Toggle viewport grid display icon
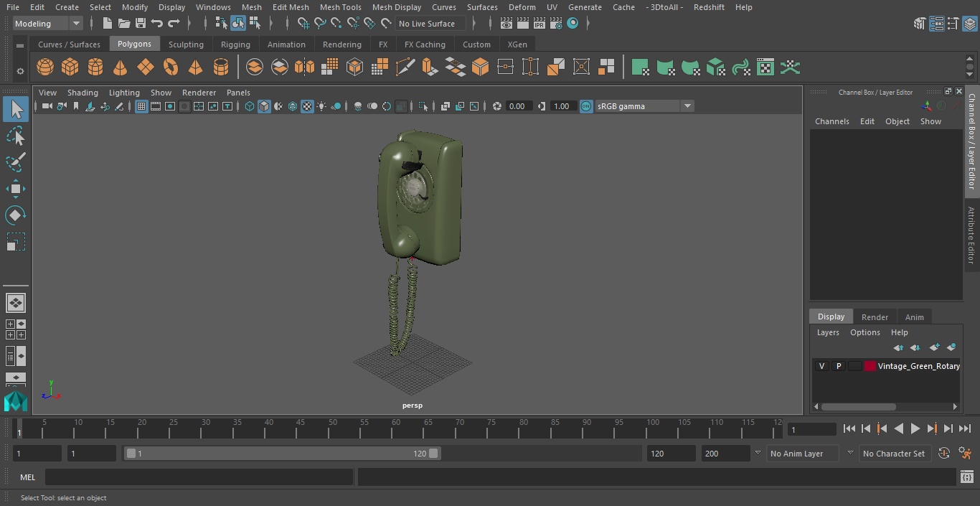Screen dimensions: 980x506 (x=141, y=106)
